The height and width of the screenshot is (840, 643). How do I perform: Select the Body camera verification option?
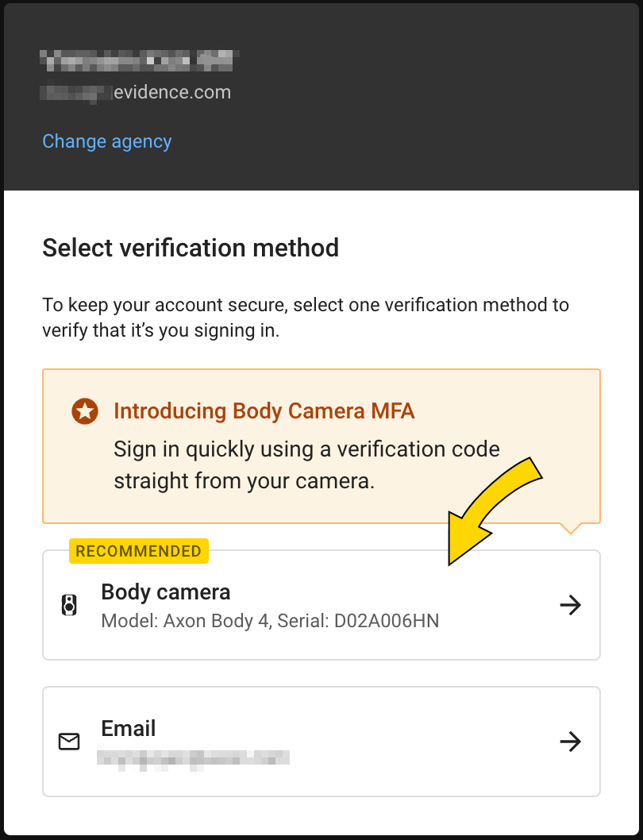pos(321,606)
